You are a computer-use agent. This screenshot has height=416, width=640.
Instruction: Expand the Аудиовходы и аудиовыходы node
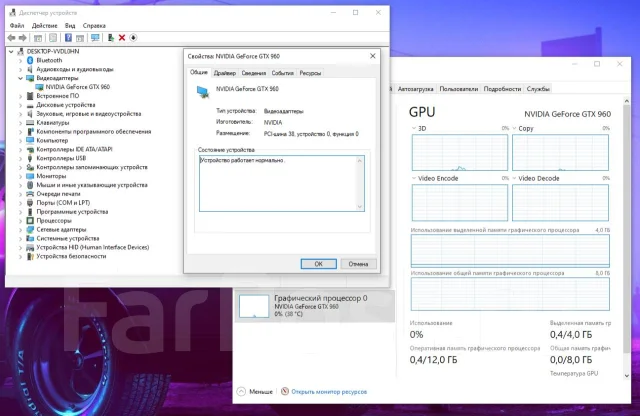(20, 69)
